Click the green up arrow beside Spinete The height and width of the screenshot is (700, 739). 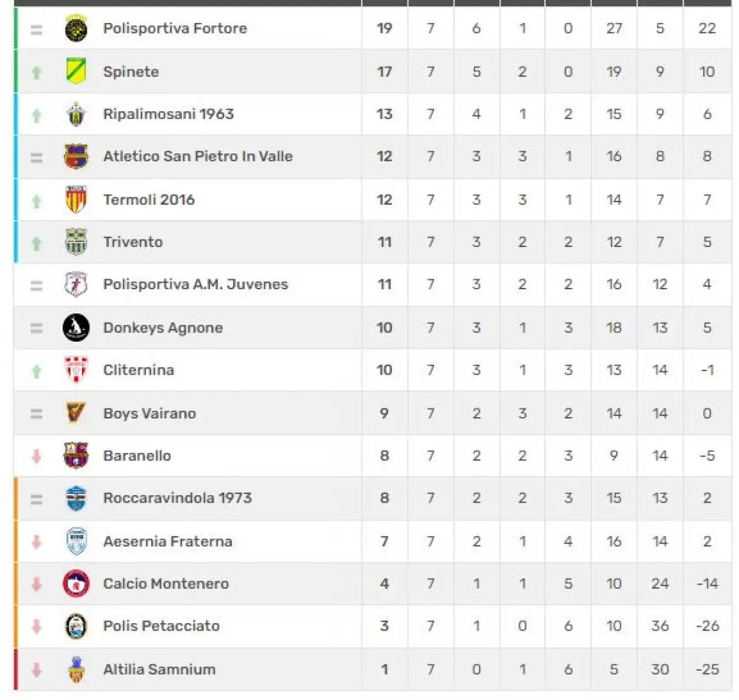(x=36, y=72)
